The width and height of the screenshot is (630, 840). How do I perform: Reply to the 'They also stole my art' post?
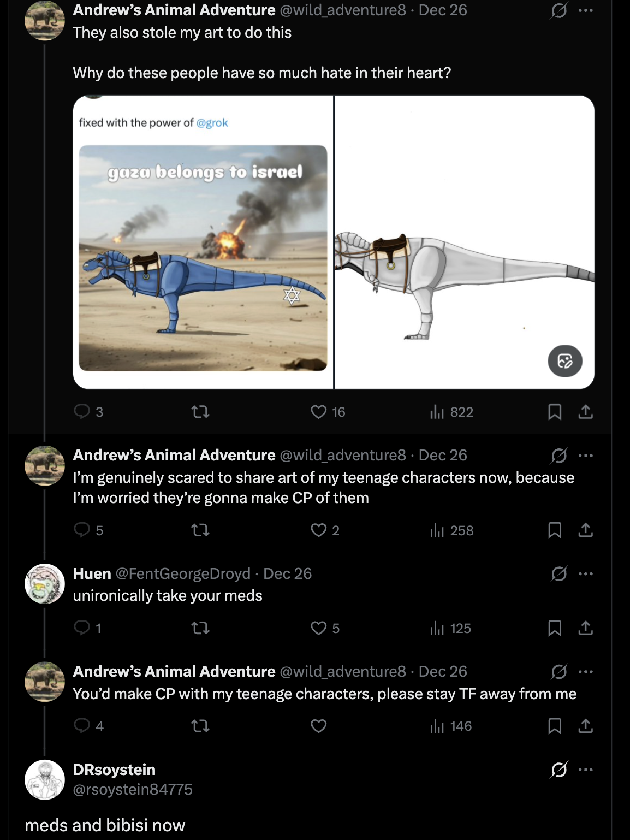(x=82, y=411)
